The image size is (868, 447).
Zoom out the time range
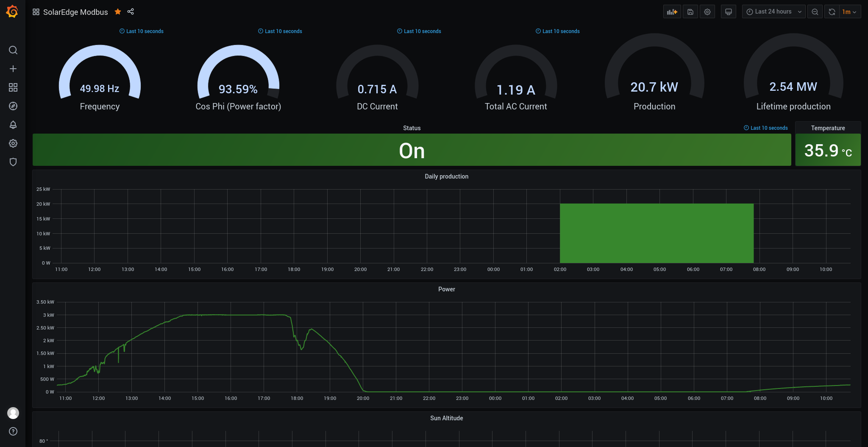click(x=815, y=12)
